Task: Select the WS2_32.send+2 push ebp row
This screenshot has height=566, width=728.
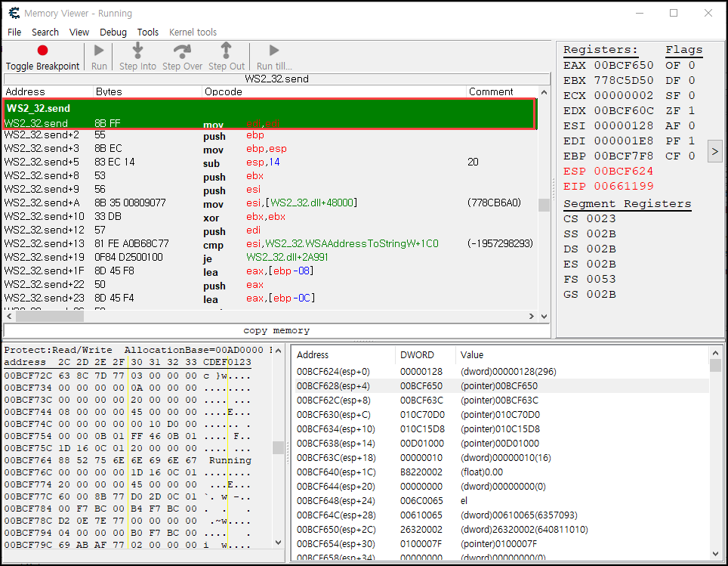Action: (270, 135)
